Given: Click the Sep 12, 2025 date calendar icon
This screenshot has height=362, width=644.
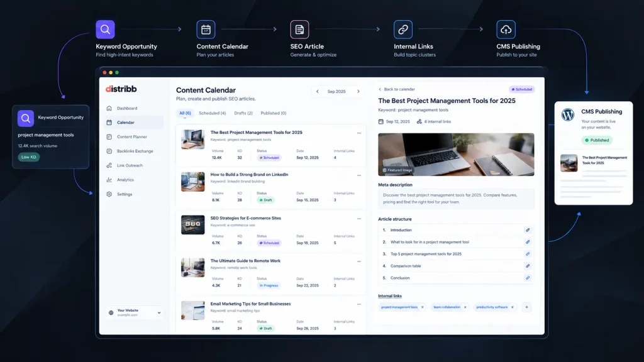Looking at the screenshot, I should pyautogui.click(x=380, y=121).
